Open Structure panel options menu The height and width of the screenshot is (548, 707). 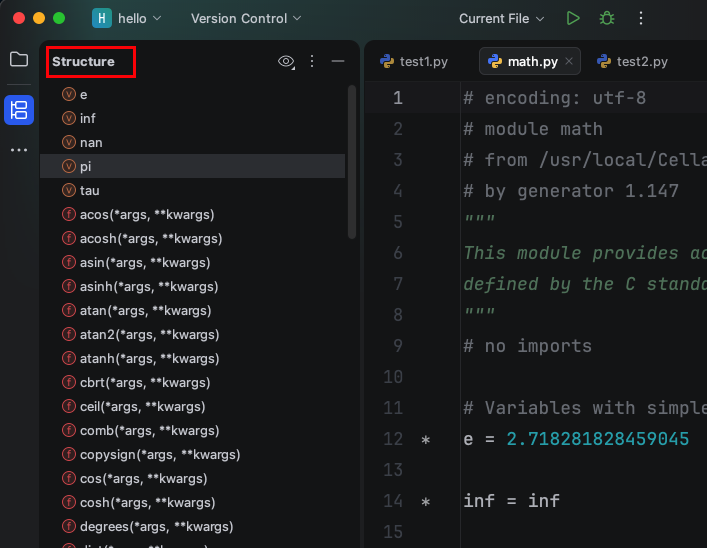(312, 62)
